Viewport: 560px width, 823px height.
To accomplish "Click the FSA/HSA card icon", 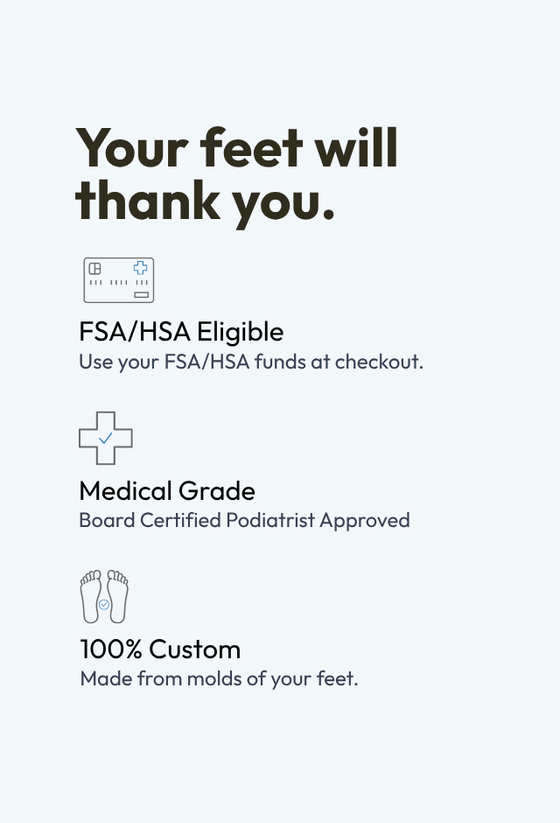I will [119, 280].
